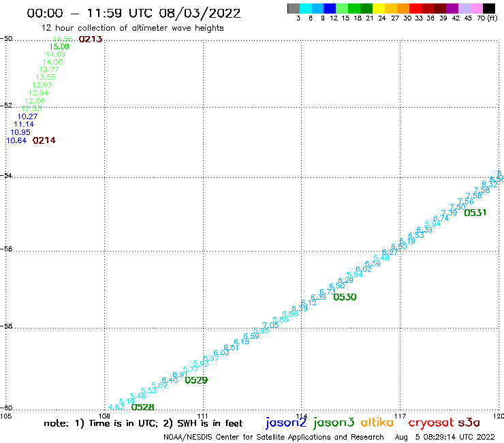Click the value 13.07
504x443 pixels.
[42, 85]
